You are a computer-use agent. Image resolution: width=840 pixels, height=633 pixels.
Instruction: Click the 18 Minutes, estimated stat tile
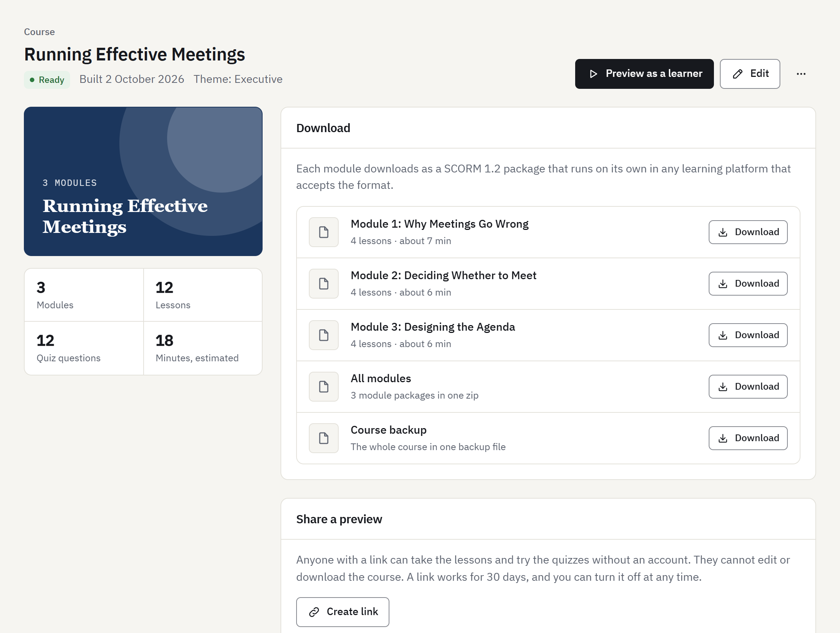203,349
